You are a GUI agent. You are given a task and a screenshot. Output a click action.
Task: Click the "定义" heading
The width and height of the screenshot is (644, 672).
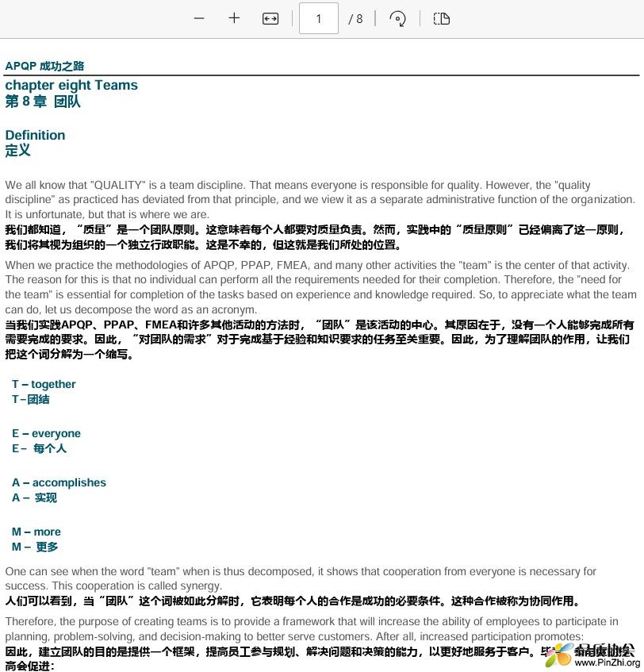18,151
